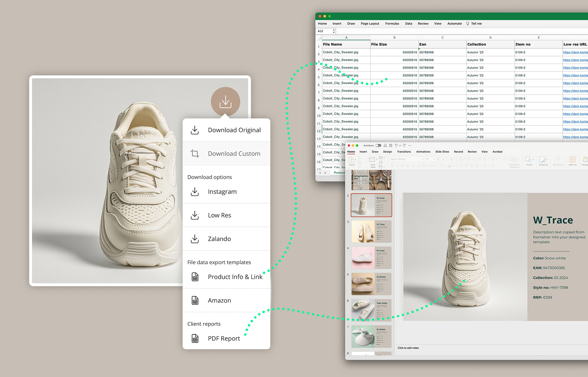Open the Drawing tools in ribbon
Viewport: 588px width, 377px height.
543,161
